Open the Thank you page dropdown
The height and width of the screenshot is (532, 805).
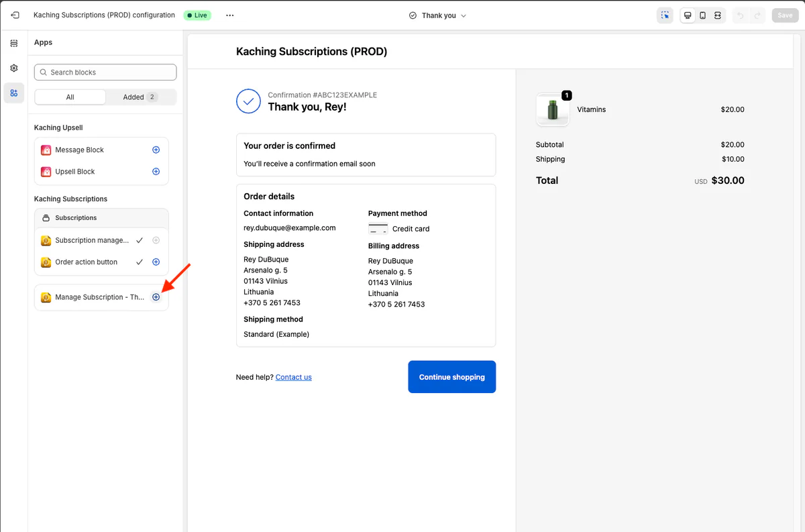tap(437, 15)
